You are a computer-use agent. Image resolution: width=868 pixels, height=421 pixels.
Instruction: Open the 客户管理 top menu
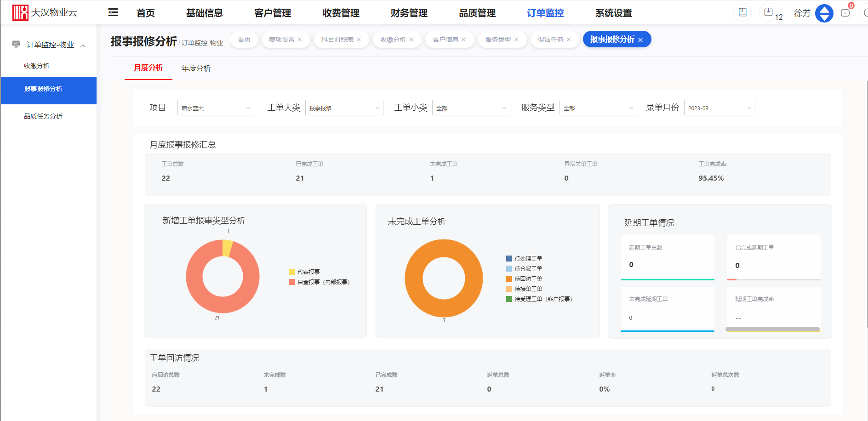click(x=273, y=13)
